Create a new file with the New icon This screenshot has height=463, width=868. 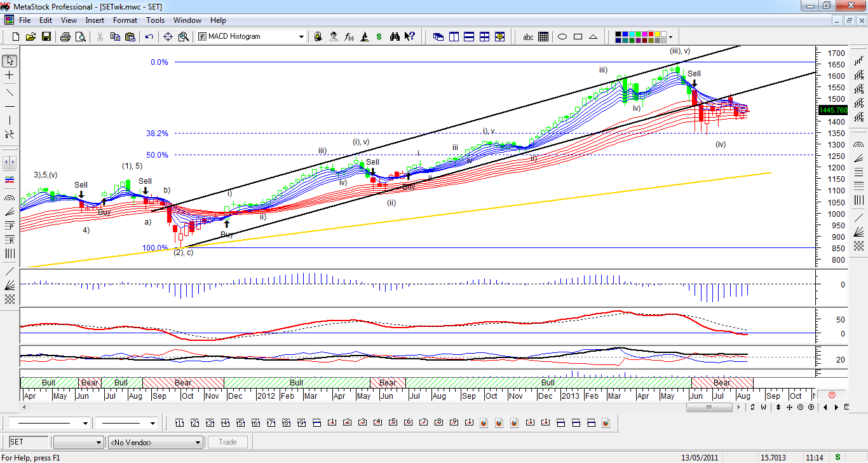point(16,37)
